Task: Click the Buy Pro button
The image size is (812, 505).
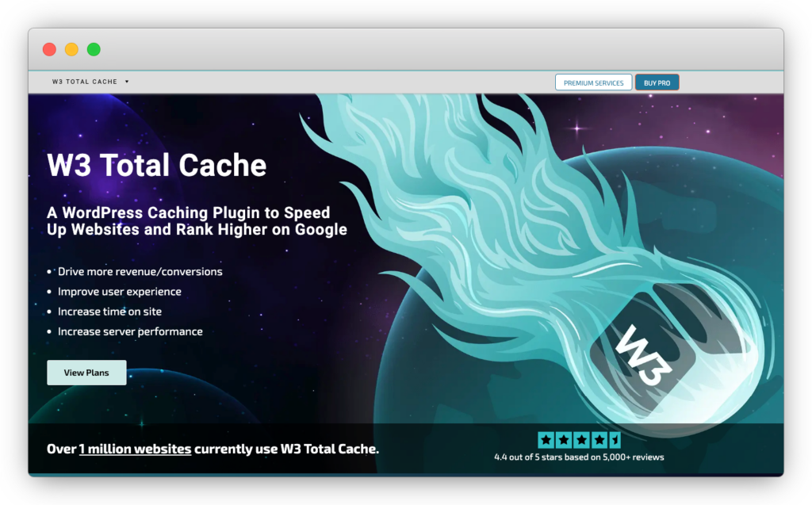Action: click(657, 83)
